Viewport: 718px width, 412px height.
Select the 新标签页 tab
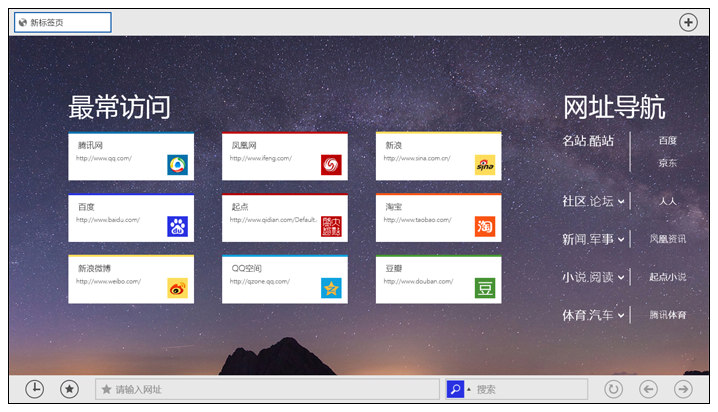click(x=63, y=22)
